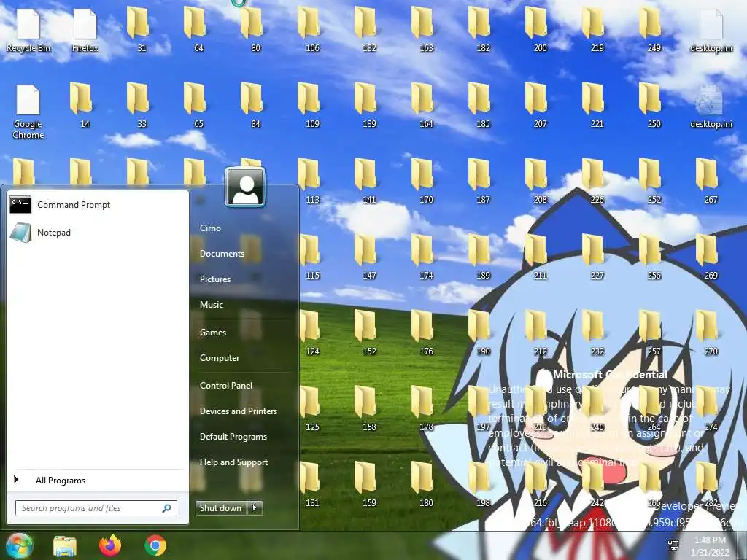Open Windows Explorer from the taskbar
The height and width of the screenshot is (560, 747).
65,546
